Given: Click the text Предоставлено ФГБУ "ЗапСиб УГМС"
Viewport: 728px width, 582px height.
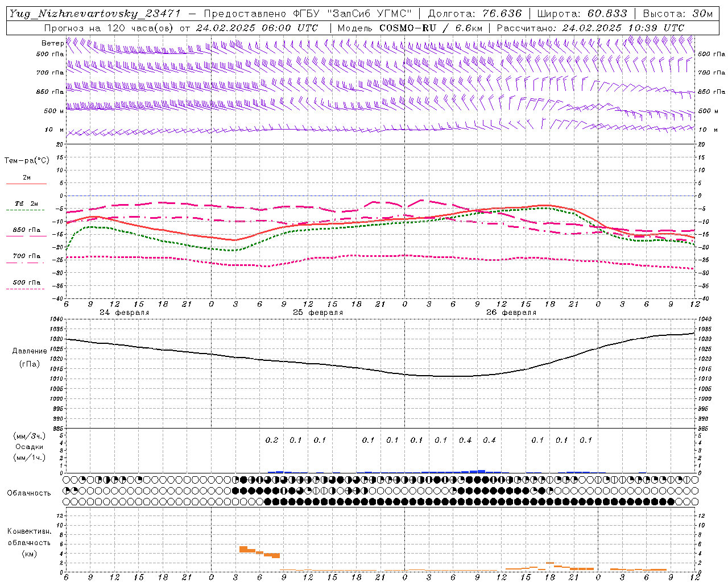Looking at the screenshot, I should tap(308, 14).
